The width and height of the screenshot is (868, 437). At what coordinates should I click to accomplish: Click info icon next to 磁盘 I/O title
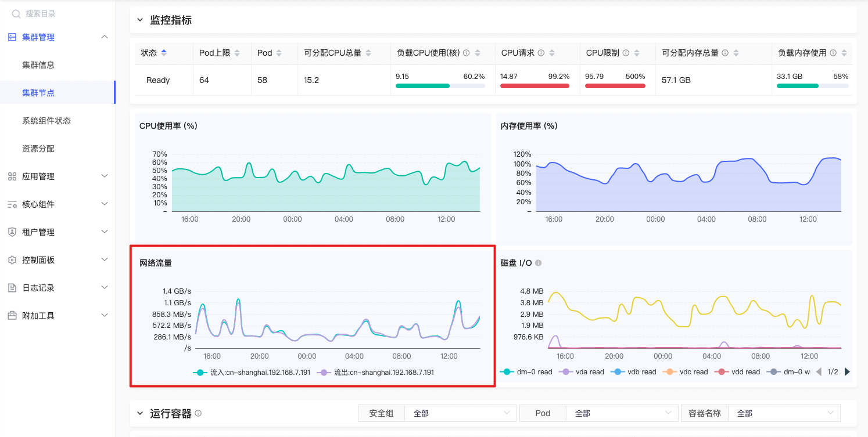pos(538,263)
